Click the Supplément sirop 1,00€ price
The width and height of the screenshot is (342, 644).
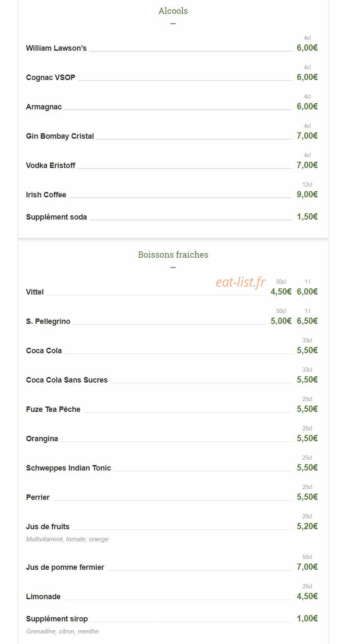(x=307, y=618)
